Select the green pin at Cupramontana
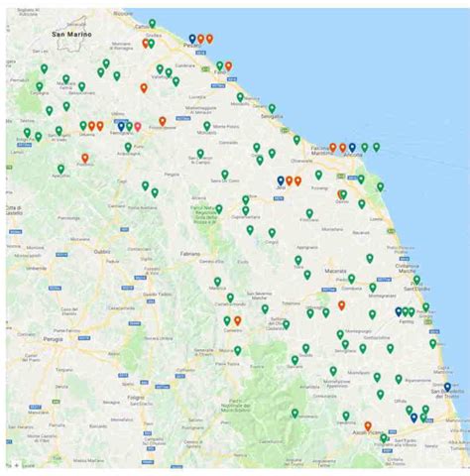This screenshot has height=476, width=470. pyautogui.click(x=246, y=210)
